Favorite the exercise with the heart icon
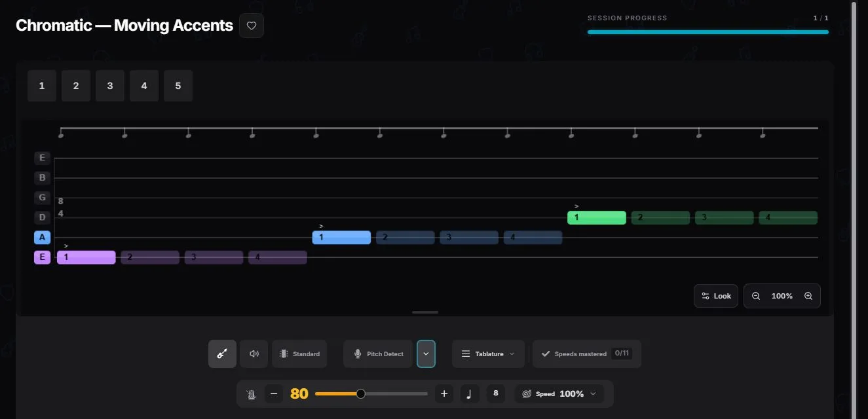This screenshot has height=419, width=868. [x=252, y=26]
